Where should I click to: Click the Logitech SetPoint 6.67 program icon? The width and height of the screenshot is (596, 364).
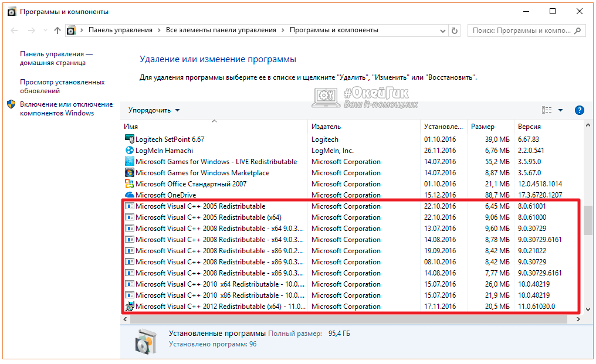click(x=130, y=139)
